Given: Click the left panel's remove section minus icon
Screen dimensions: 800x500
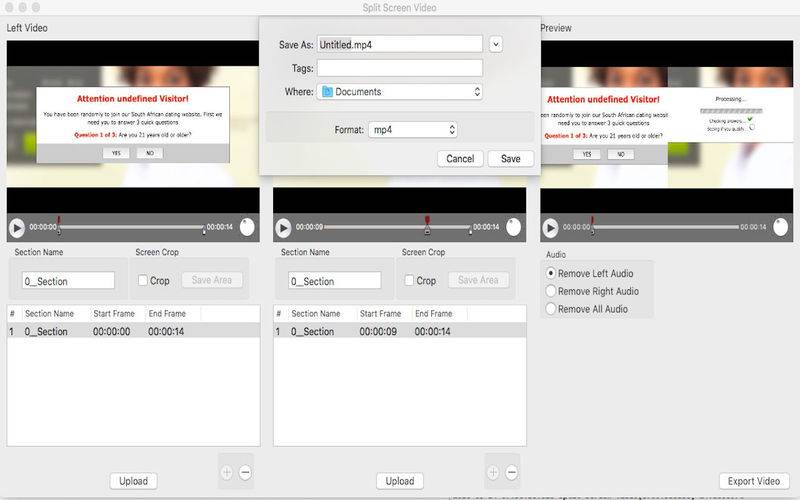Looking at the screenshot, I should [245, 472].
